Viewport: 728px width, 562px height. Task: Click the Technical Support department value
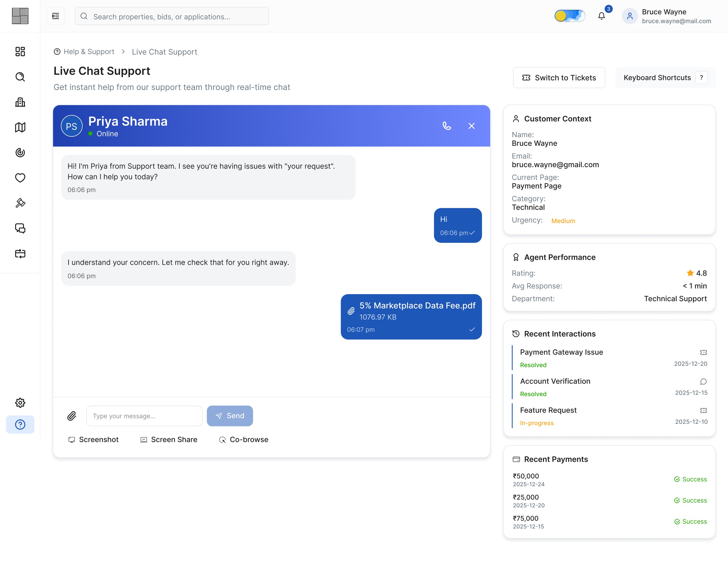tap(675, 299)
